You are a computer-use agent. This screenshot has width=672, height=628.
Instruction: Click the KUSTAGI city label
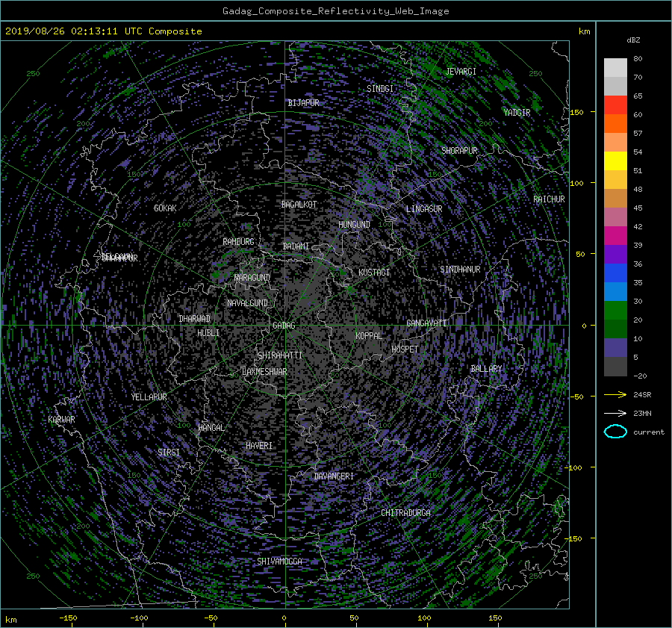(374, 273)
